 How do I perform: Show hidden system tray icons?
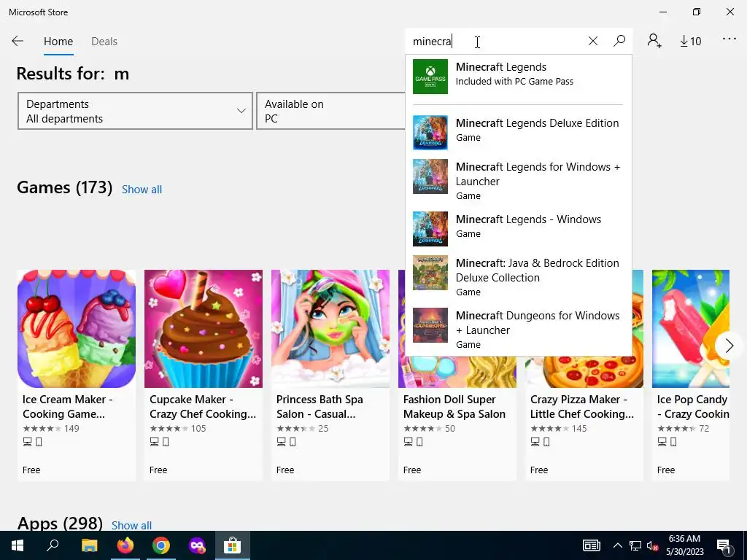click(x=617, y=545)
